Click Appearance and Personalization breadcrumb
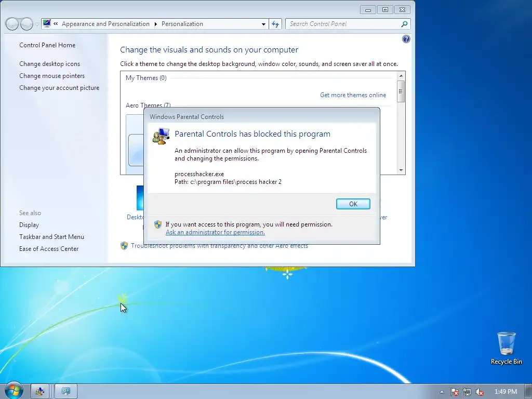532x399 pixels. click(105, 24)
